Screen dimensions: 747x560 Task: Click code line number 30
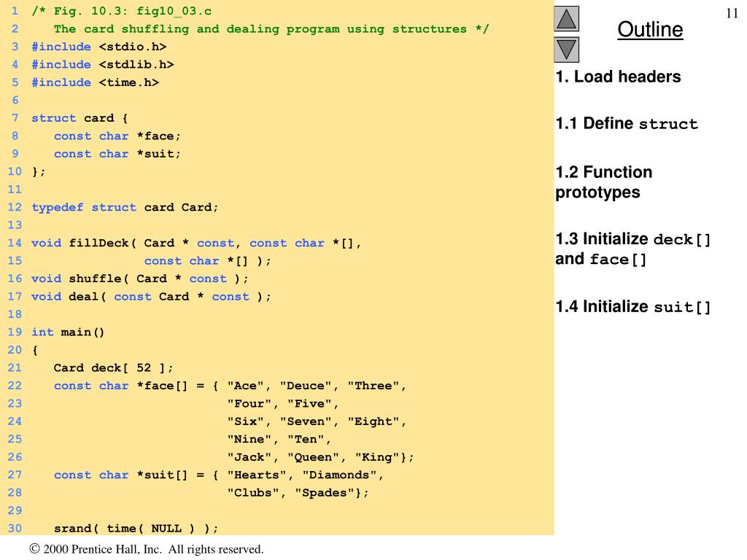[x=15, y=529]
